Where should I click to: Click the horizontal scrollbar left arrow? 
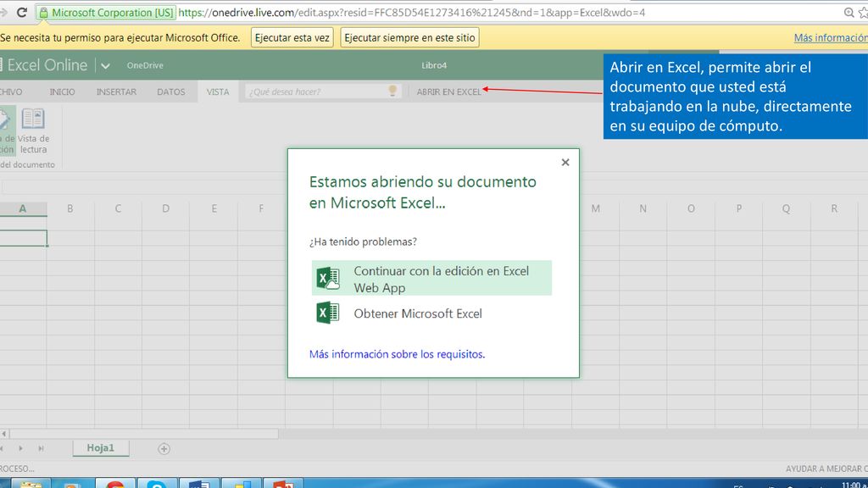point(4,434)
